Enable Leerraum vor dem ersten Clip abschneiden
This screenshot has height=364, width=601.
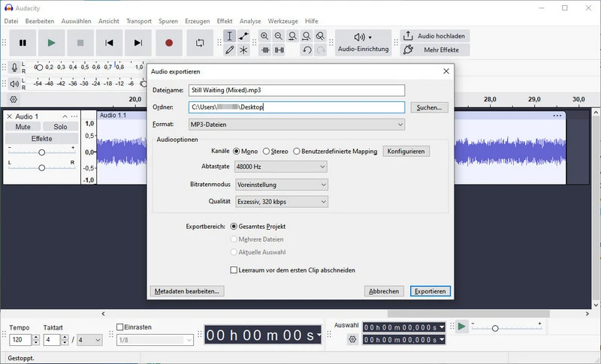click(234, 270)
